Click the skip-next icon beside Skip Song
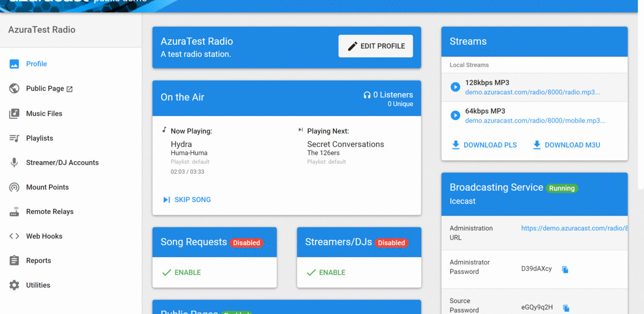 [x=166, y=200]
